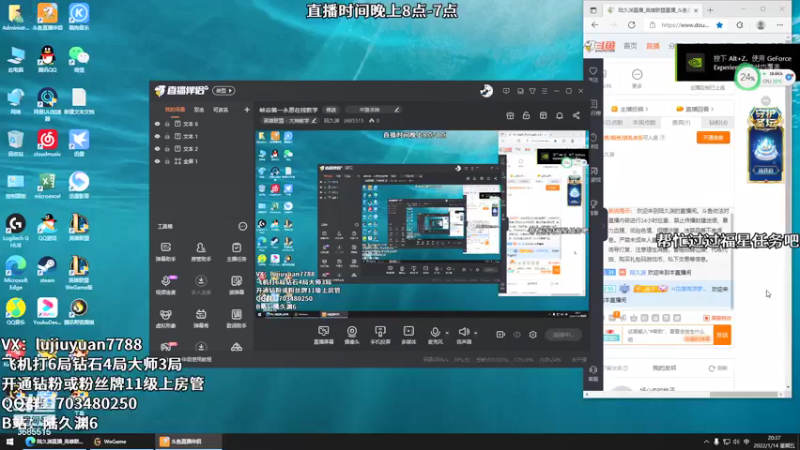Open the message icon in companion title bar
This screenshot has width=800, height=450.
point(506,91)
